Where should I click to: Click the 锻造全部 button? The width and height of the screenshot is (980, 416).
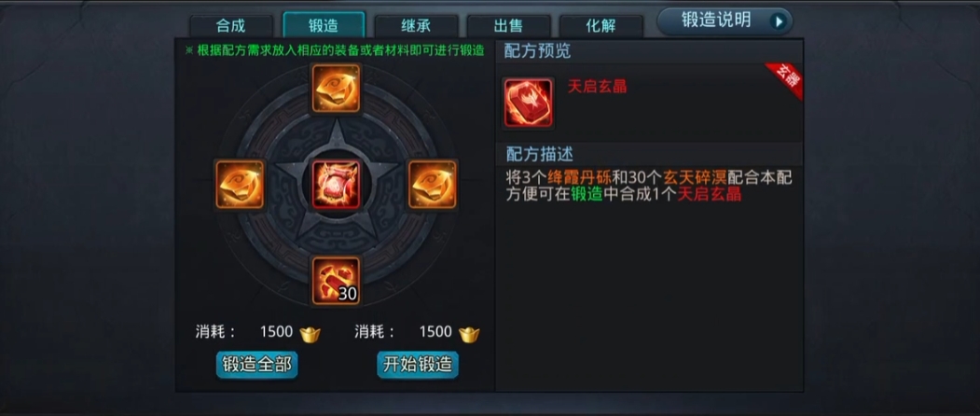[256, 365]
